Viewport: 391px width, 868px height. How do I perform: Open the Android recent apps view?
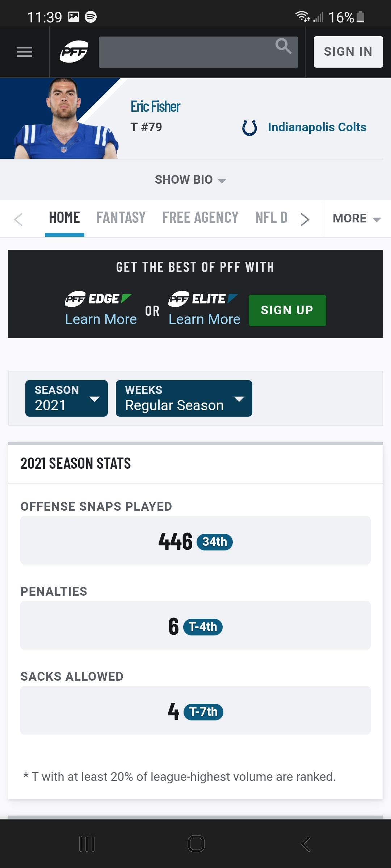point(87,844)
